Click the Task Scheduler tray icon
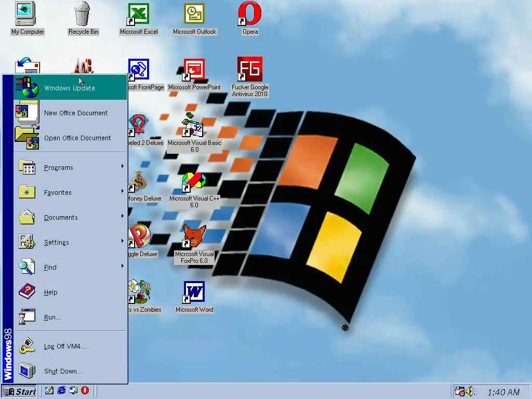This screenshot has height=399, width=532. (x=460, y=391)
